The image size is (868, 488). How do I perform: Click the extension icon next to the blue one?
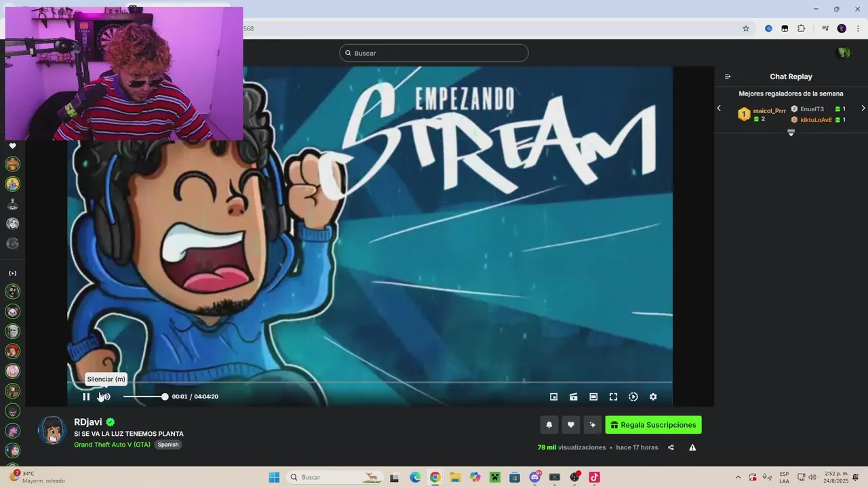(785, 28)
